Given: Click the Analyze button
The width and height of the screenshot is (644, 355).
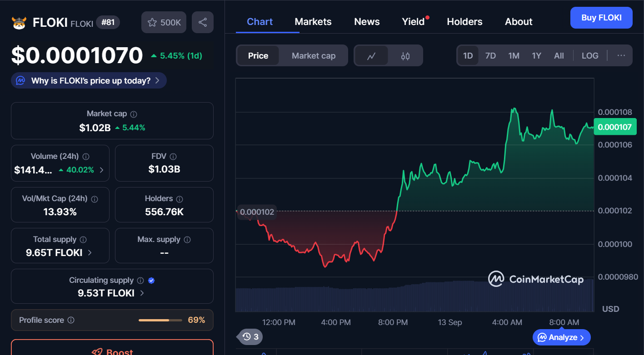Looking at the screenshot, I should pos(562,337).
